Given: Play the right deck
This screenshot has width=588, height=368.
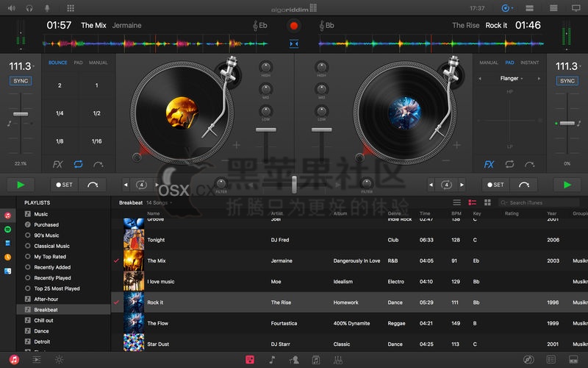Looking at the screenshot, I should (x=567, y=185).
